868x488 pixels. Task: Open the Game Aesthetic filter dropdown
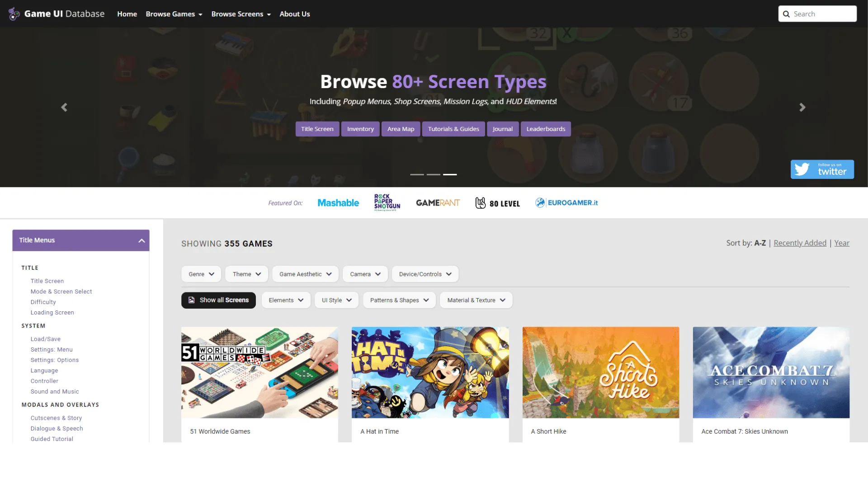click(x=305, y=274)
